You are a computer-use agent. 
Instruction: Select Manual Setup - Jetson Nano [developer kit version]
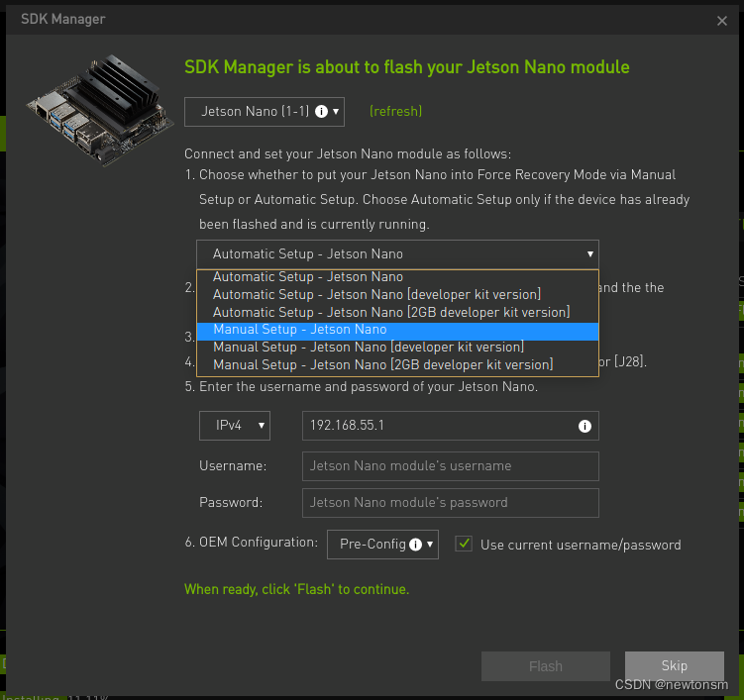pos(397,348)
